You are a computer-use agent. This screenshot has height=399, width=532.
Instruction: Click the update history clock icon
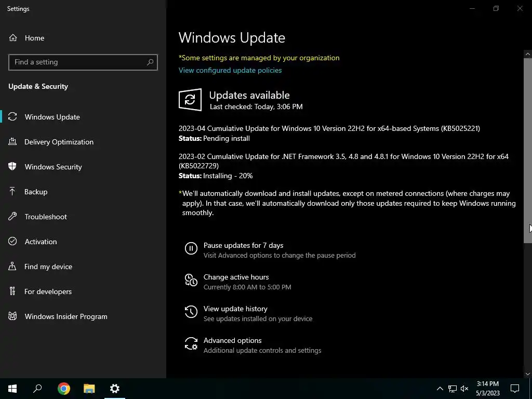pos(191,312)
